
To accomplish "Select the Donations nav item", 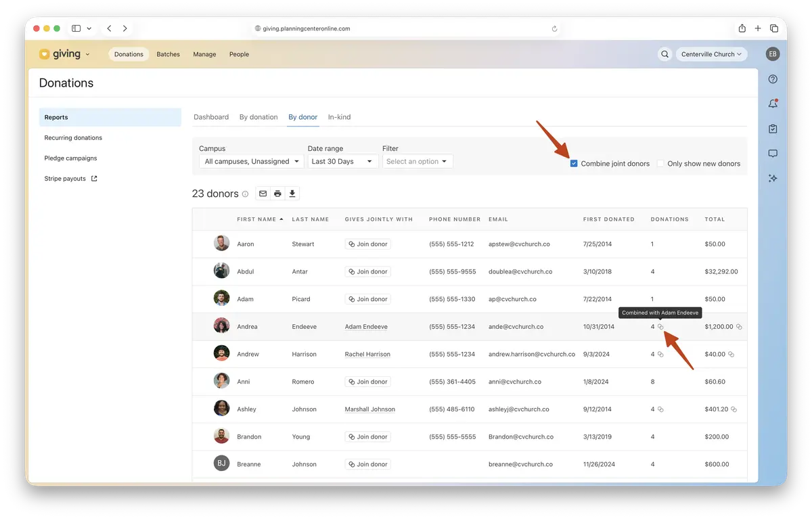I will point(129,54).
